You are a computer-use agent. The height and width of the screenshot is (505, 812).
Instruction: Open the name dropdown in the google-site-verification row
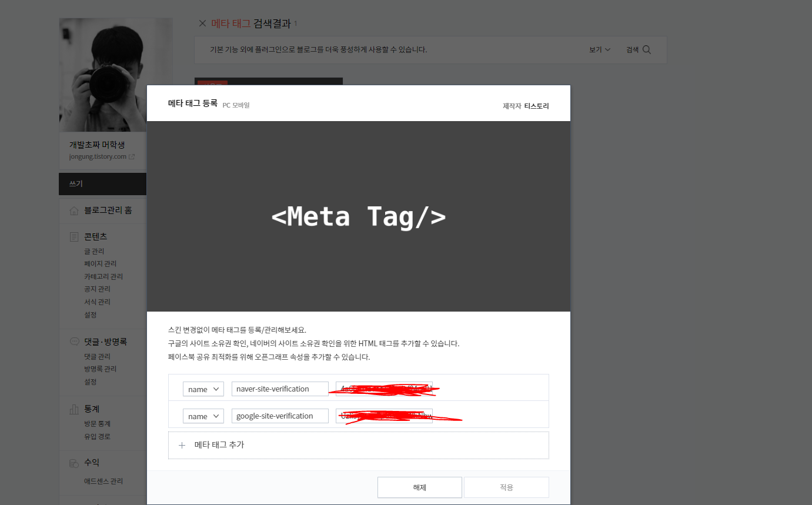203,416
